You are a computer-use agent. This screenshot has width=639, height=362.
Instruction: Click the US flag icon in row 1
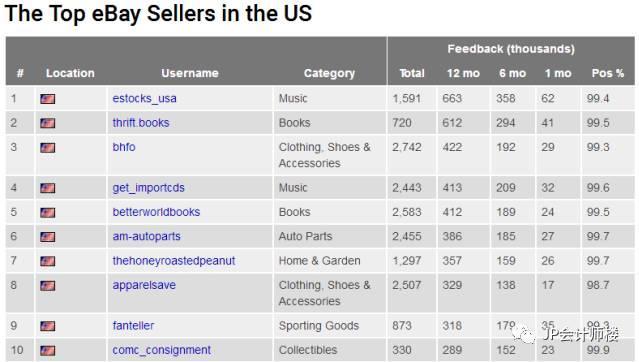[48, 99]
